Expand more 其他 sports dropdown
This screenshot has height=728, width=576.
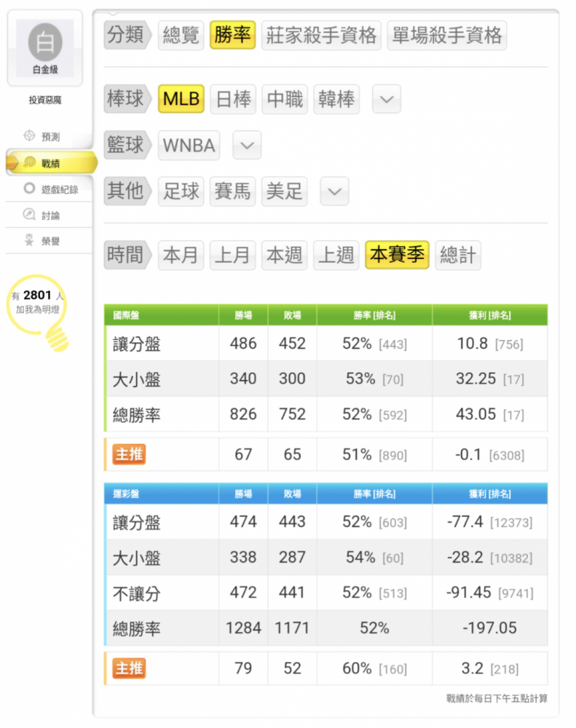point(334,191)
